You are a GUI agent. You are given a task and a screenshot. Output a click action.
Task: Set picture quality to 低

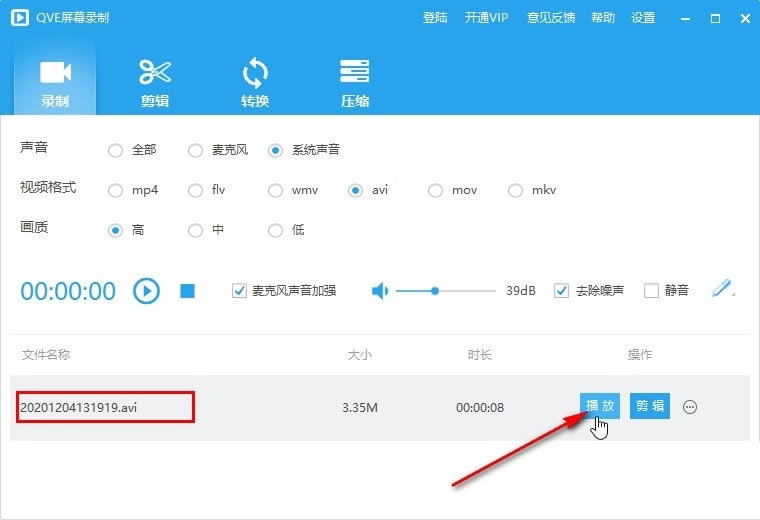275,230
